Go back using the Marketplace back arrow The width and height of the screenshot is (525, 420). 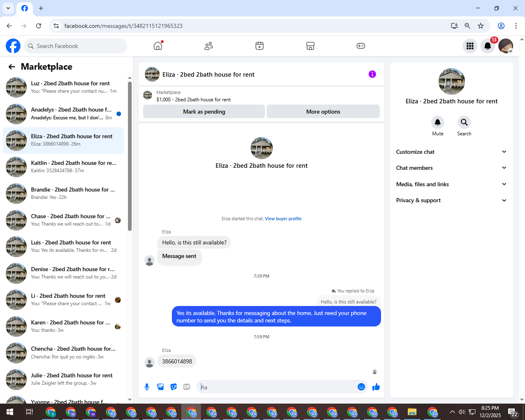pos(11,67)
